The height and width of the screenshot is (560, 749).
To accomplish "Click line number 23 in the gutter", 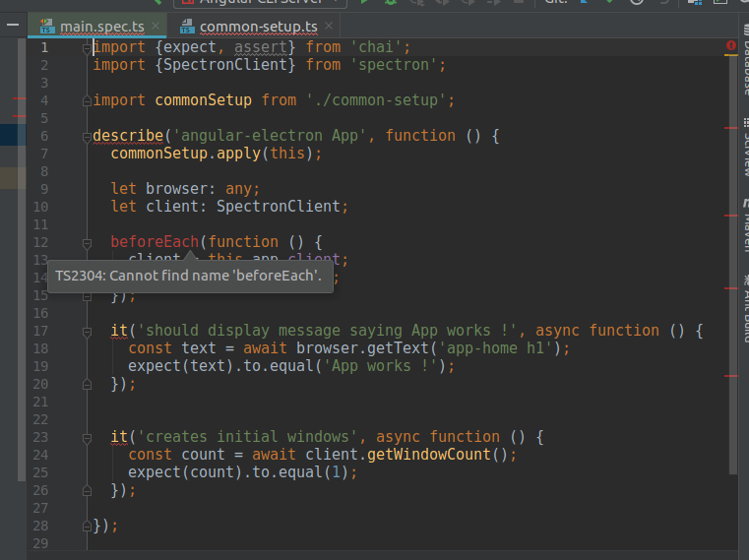I will pos(40,437).
